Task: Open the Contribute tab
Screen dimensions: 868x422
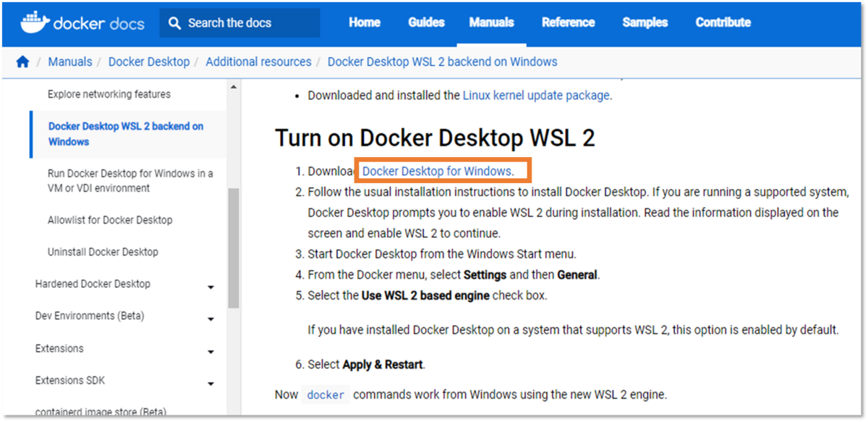Action: [x=723, y=22]
